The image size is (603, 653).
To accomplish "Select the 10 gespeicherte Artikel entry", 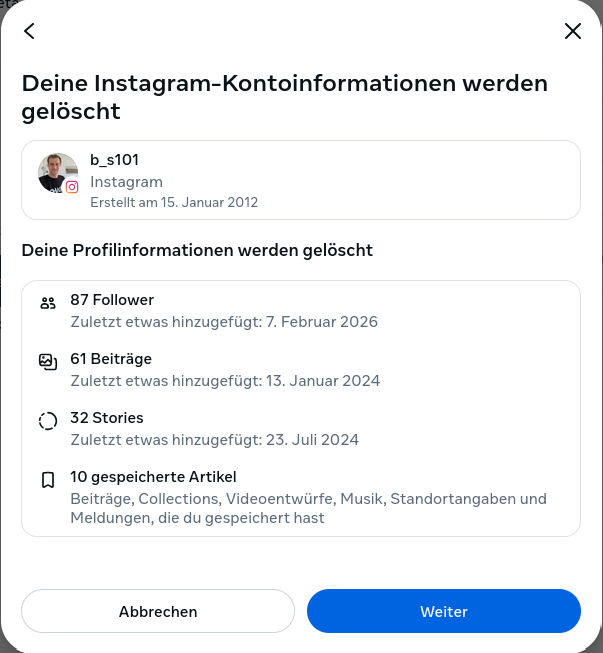I will pos(153,477).
